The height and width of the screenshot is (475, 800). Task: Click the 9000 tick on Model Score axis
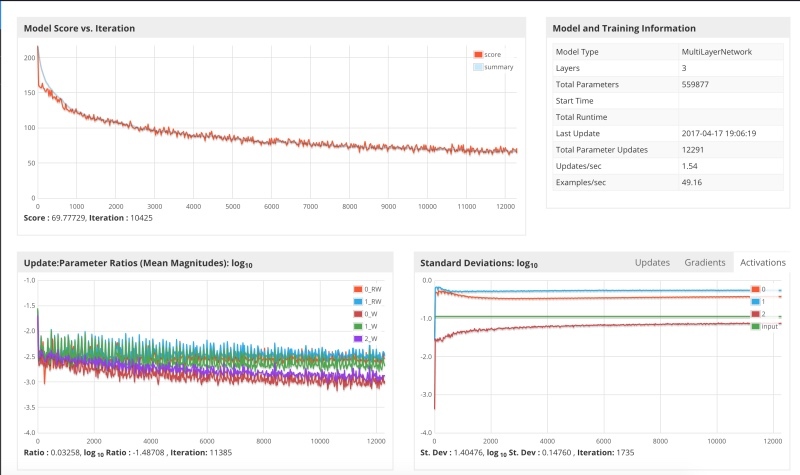pyautogui.click(x=388, y=207)
